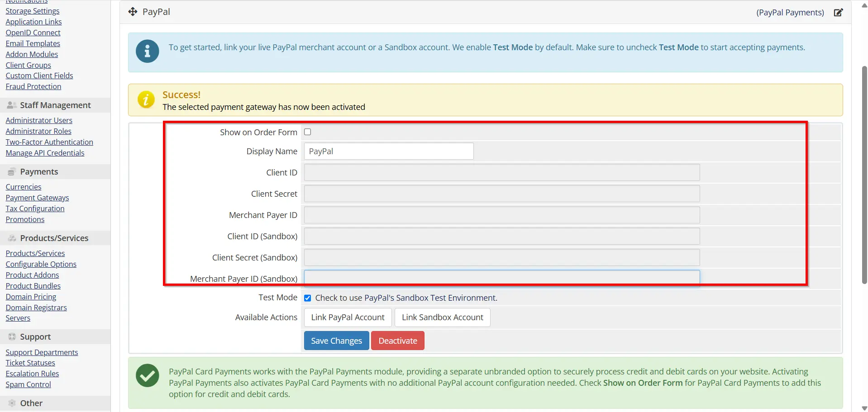The image size is (868, 412).
Task: Open Fraud Protection link
Action: pos(33,86)
